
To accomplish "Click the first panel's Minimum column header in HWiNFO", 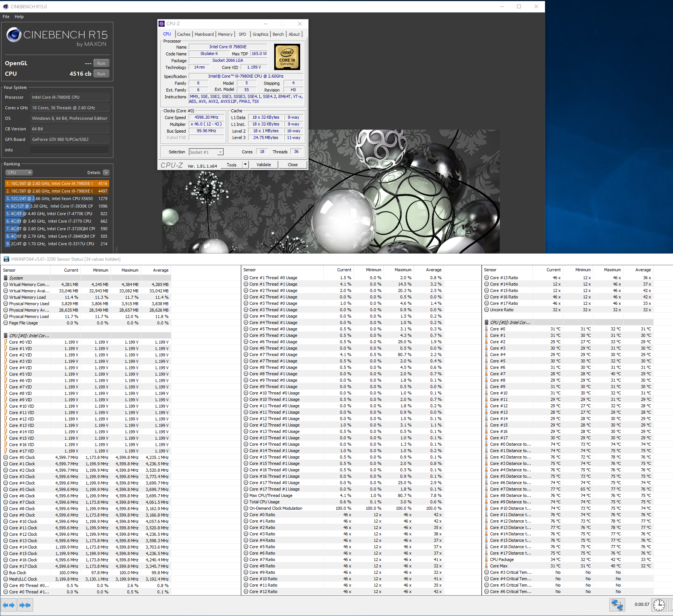I will (x=96, y=270).
